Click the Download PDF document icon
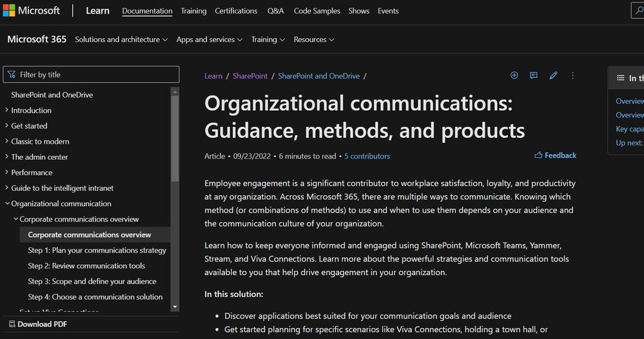The height and width of the screenshot is (339, 644). tap(12, 324)
